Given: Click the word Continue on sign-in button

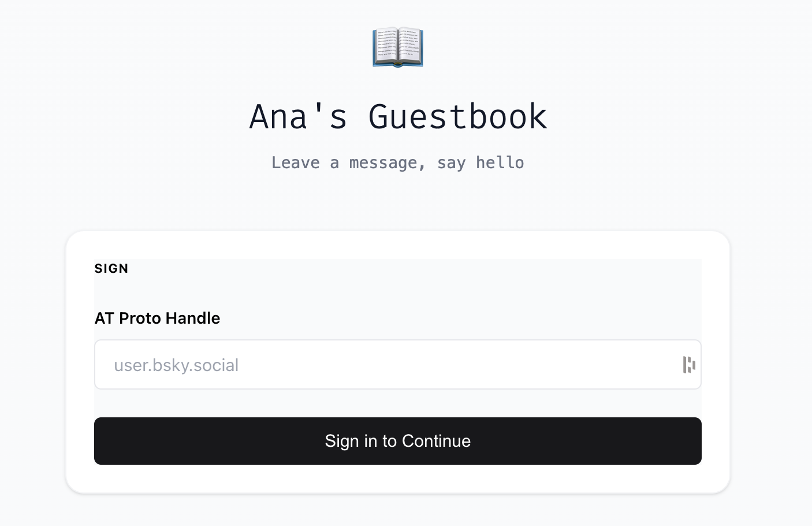Looking at the screenshot, I should [436, 441].
